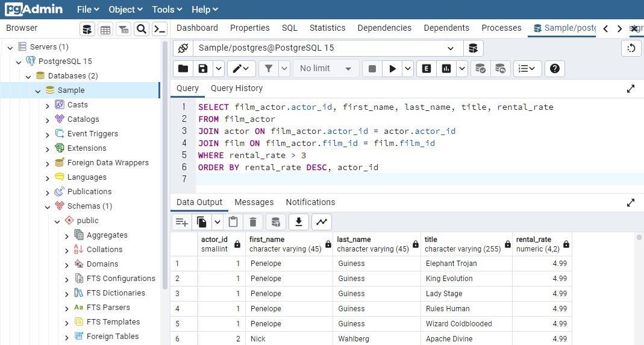
Task: Collapse the public schema node
Action: coord(57,221)
